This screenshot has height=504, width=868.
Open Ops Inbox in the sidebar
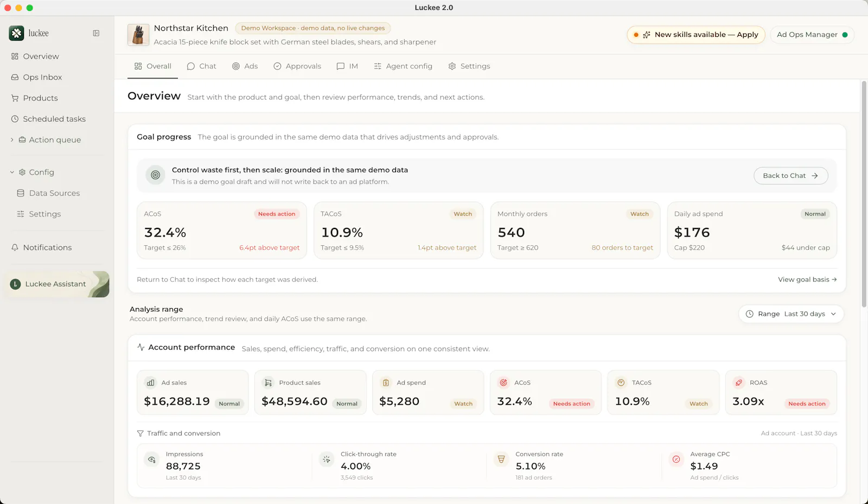pos(57,78)
